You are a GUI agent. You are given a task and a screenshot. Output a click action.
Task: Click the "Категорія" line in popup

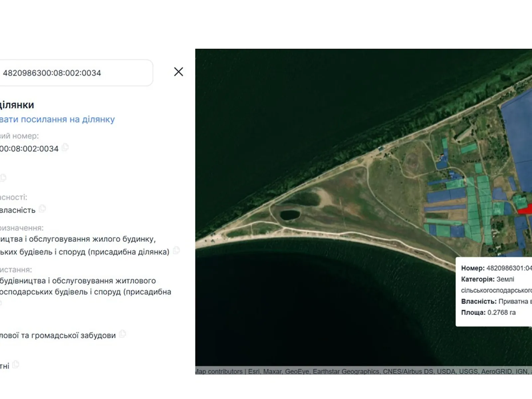point(487,279)
